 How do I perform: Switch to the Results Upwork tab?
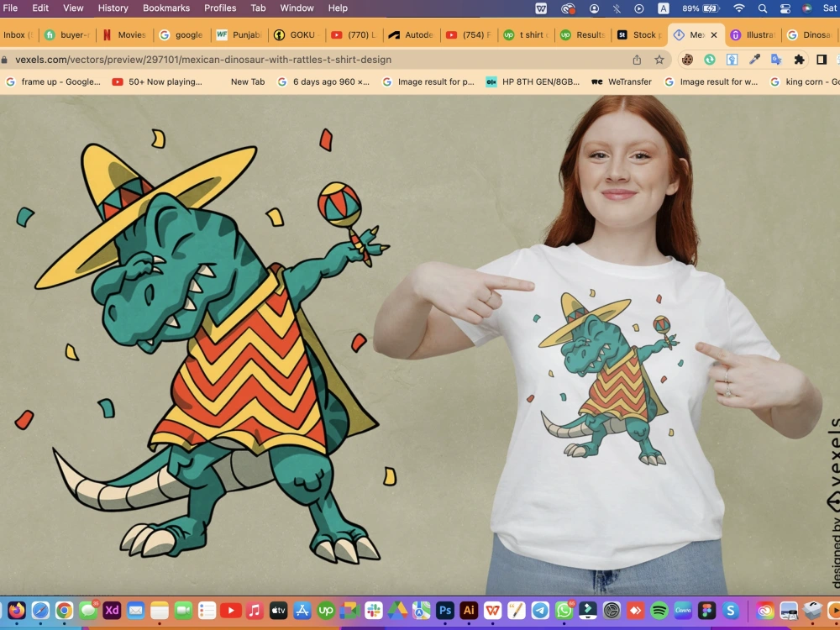point(583,34)
